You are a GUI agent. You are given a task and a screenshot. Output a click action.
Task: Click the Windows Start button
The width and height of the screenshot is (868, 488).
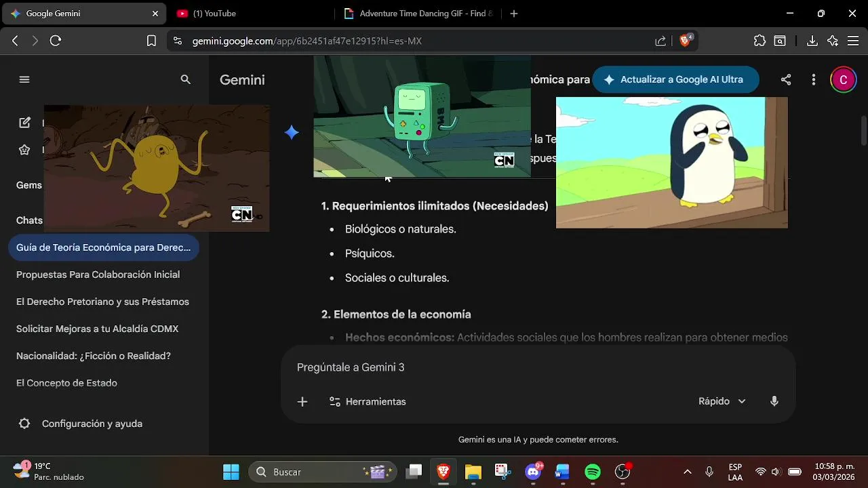231,472
